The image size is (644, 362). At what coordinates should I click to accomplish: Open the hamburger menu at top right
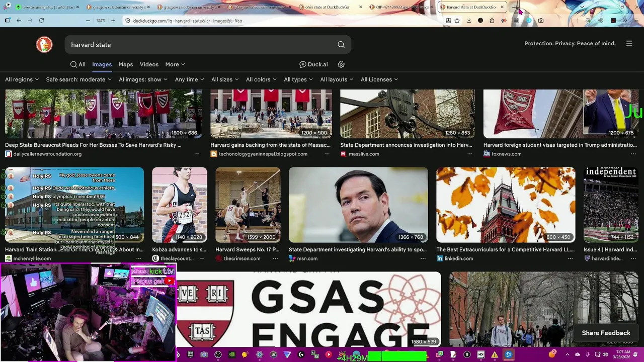pos(629,43)
